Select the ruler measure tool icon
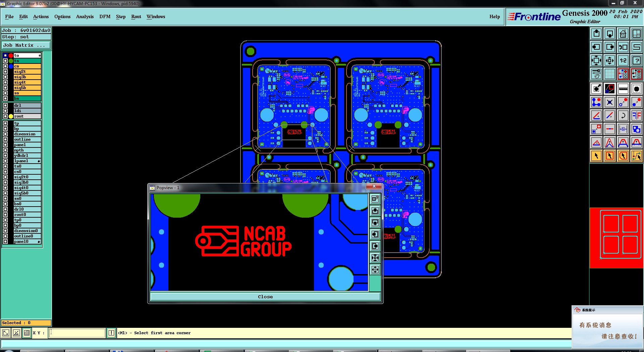This screenshot has width=644, height=352. [x=623, y=89]
